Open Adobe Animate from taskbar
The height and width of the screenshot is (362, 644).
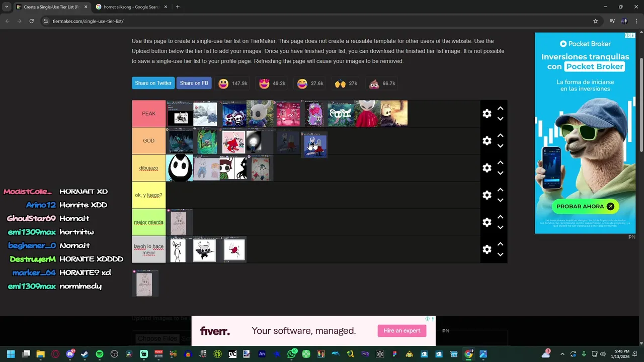tap(262, 354)
